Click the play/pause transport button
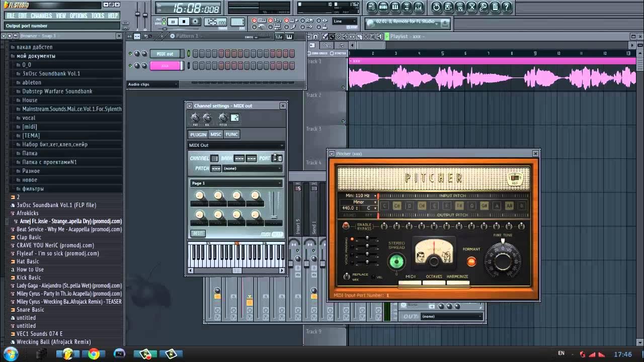The height and width of the screenshot is (362, 644). pos(173,22)
